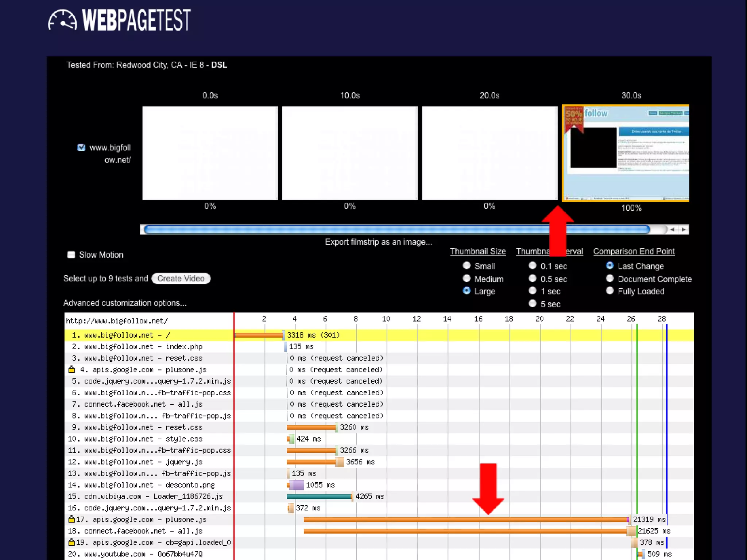Click the lock icon on request 17

tap(71, 519)
